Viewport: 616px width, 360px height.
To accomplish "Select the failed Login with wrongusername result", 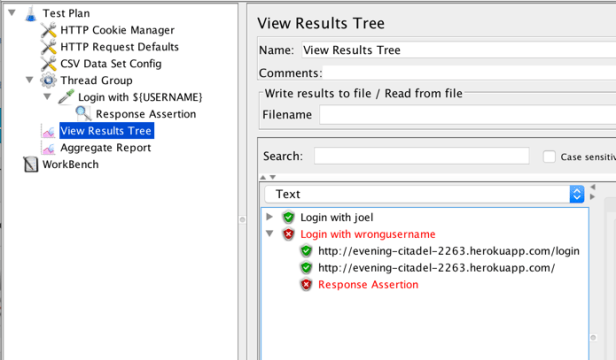I will 368,234.
